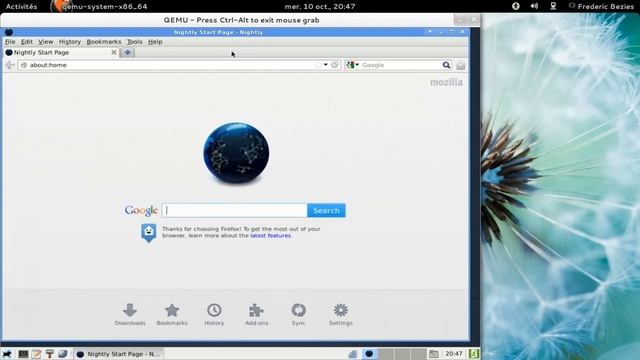This screenshot has height=360, width=640.
Task: Click the green logout icon in guest panel
Action: [x=474, y=354]
